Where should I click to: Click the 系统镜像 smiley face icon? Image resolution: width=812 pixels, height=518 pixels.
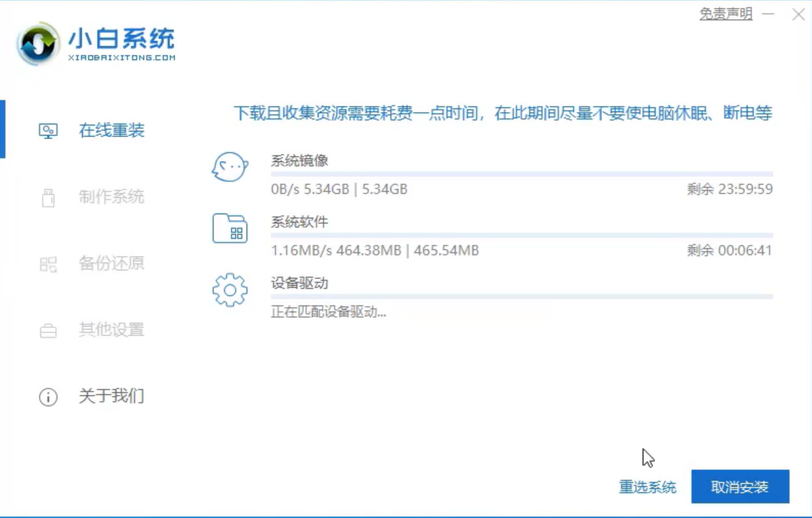(229, 167)
